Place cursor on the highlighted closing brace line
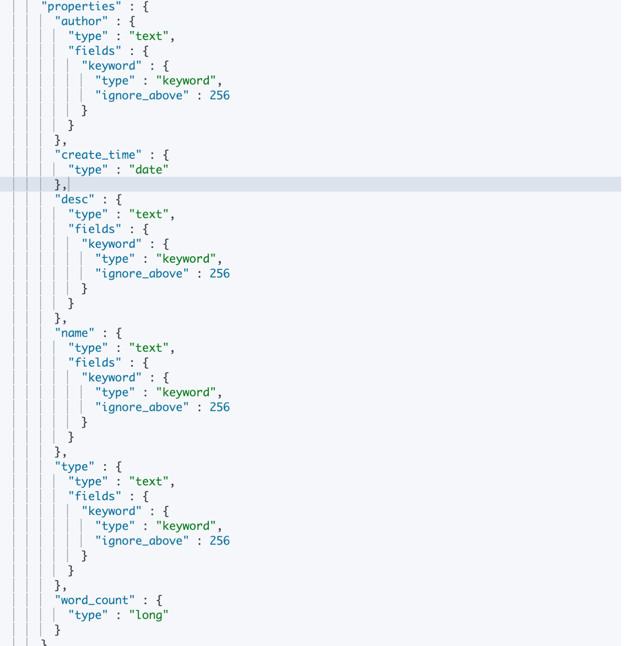The image size is (644, 646). (x=61, y=185)
